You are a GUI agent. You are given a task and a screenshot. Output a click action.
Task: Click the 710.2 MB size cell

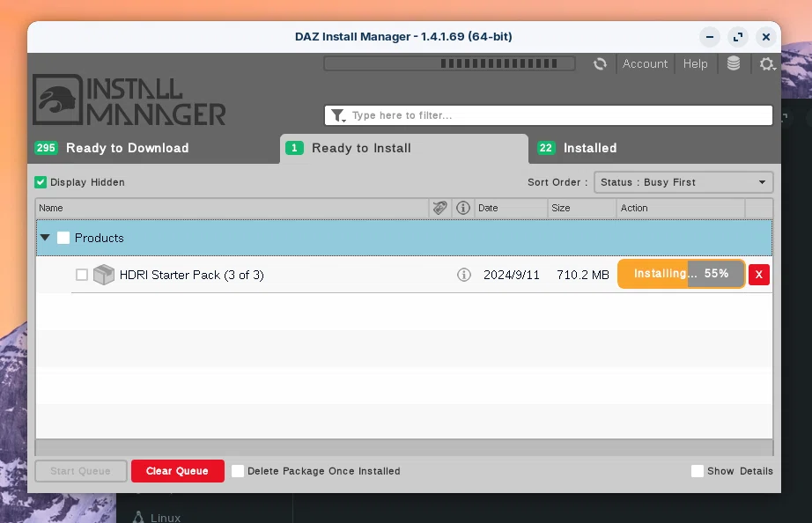pyautogui.click(x=583, y=275)
